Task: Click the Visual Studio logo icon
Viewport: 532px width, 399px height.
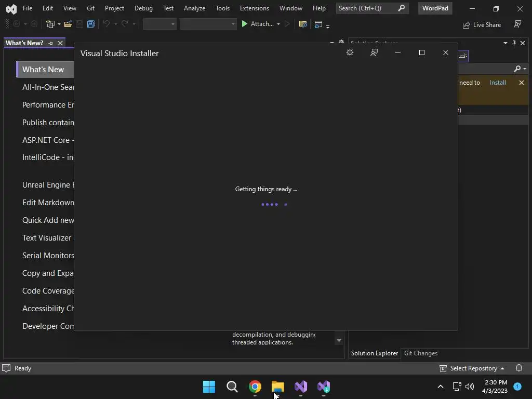Action: pyautogui.click(x=11, y=9)
